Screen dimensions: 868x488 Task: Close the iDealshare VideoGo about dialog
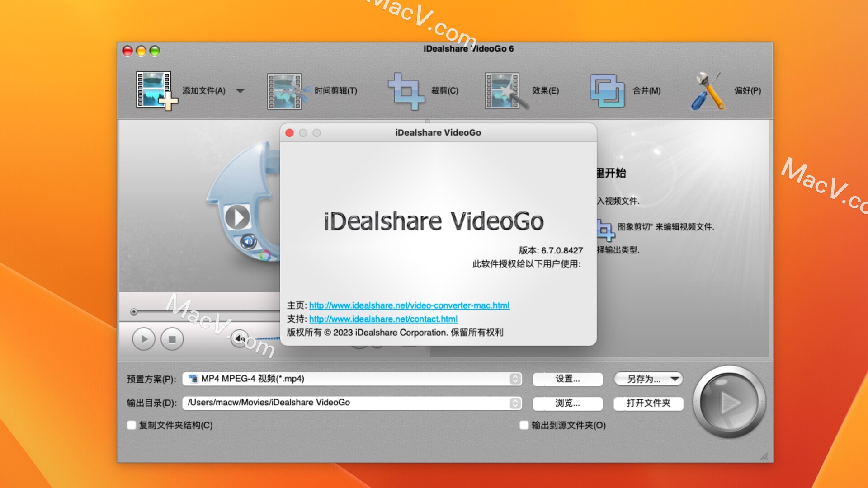click(290, 133)
